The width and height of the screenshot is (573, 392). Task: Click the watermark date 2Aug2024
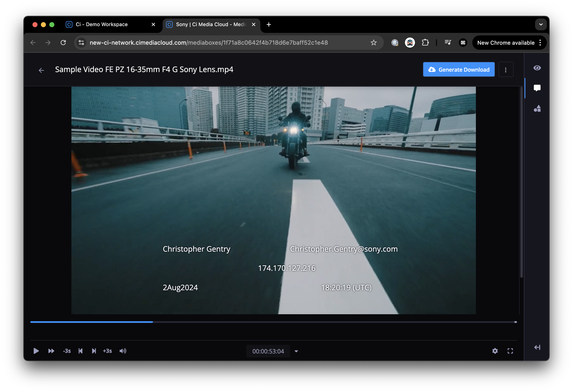(x=180, y=288)
